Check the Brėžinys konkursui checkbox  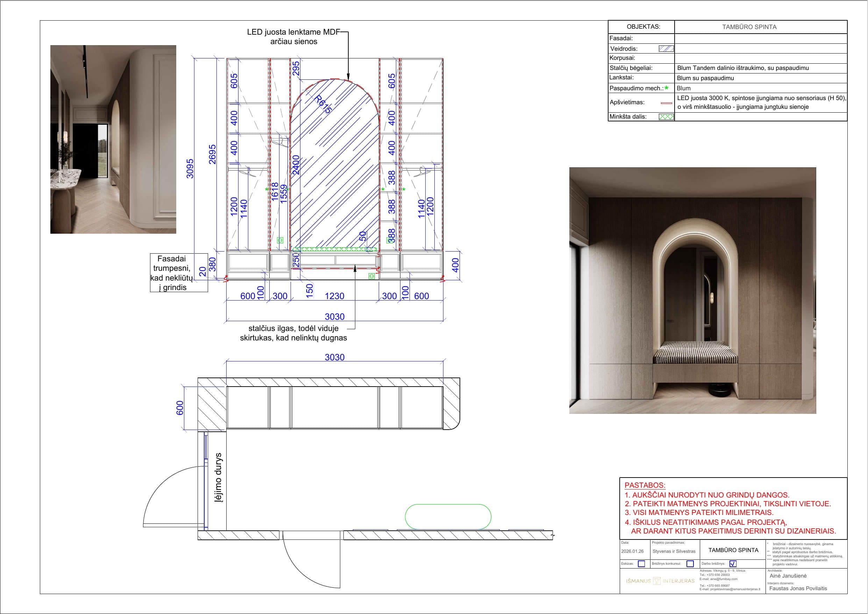coord(690,564)
